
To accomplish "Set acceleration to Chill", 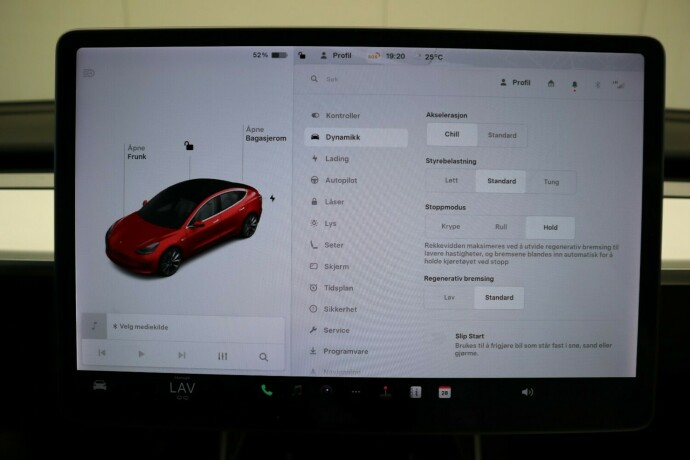I will point(452,135).
